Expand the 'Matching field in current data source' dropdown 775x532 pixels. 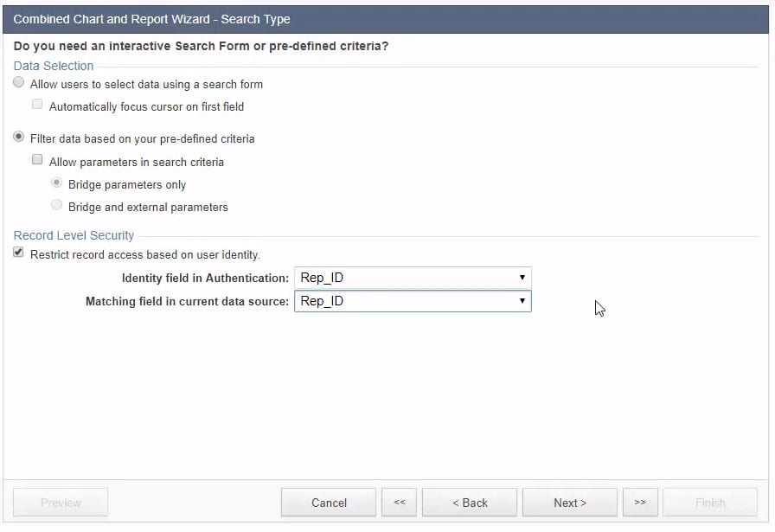413,301
